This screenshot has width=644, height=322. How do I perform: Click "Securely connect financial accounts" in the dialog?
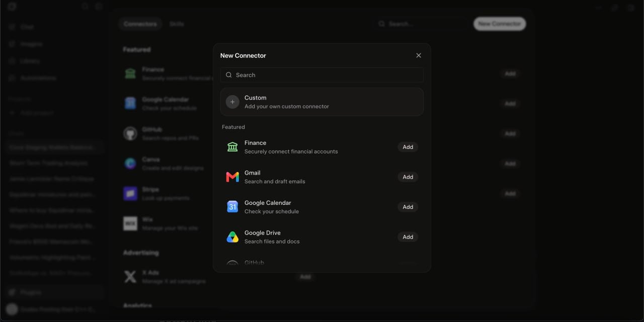291,151
